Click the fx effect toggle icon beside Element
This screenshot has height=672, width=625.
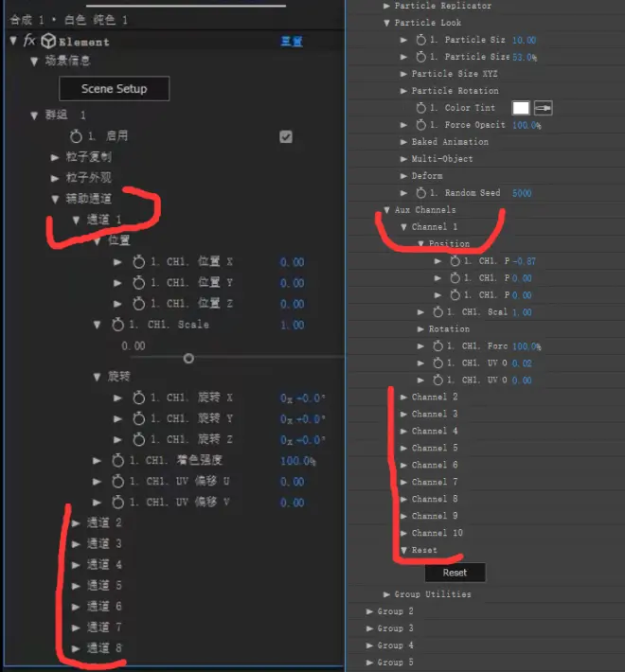click(x=29, y=41)
